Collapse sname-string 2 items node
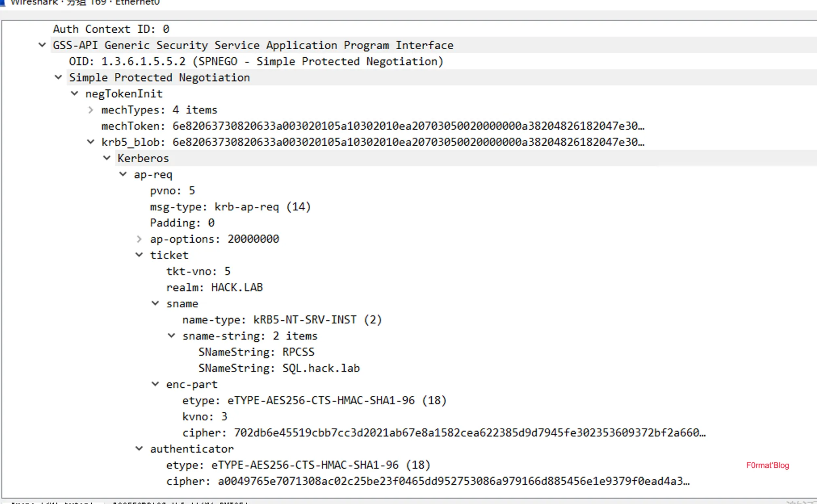 coord(171,336)
